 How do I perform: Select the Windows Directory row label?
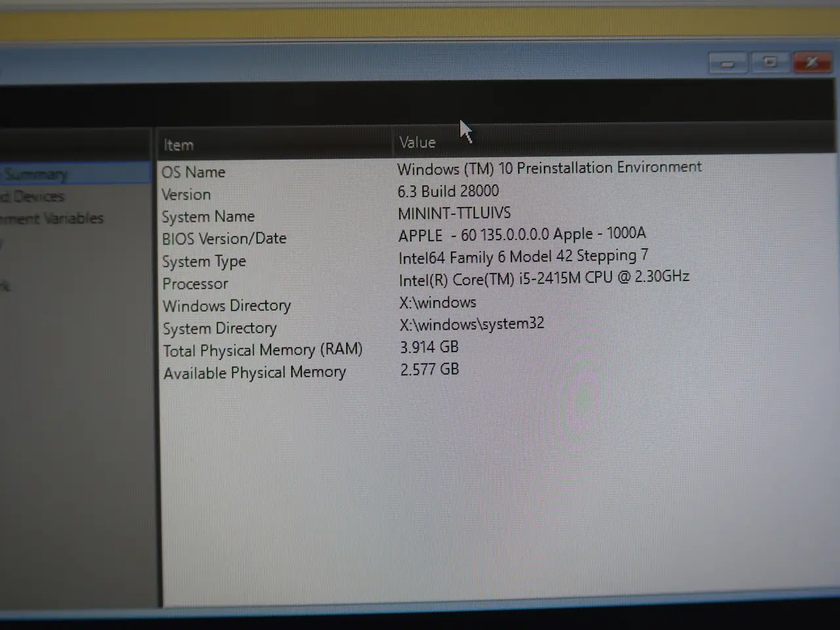(x=227, y=306)
